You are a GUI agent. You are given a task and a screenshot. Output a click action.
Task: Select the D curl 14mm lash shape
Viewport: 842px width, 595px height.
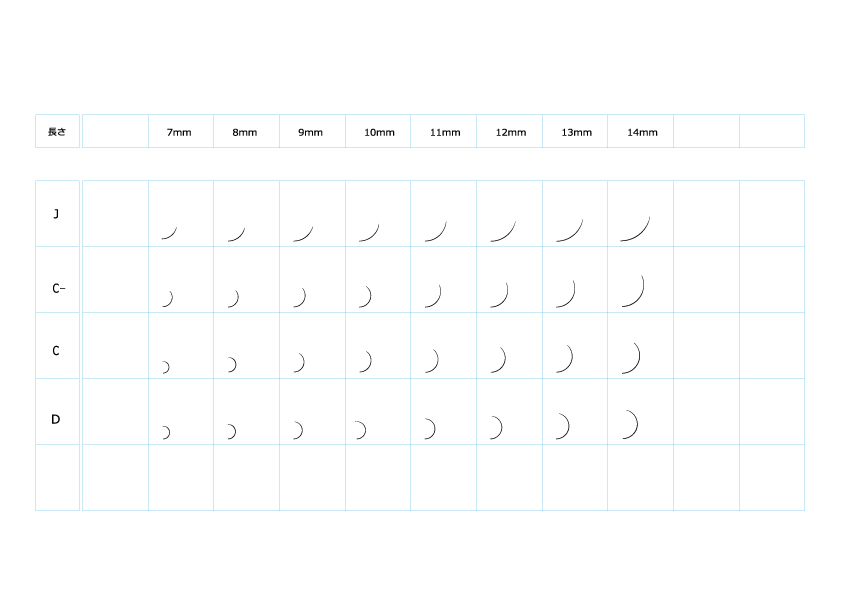point(630,425)
